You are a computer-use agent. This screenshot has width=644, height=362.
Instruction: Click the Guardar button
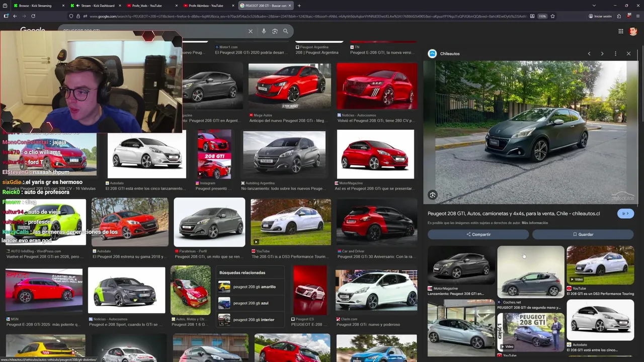[x=583, y=234]
